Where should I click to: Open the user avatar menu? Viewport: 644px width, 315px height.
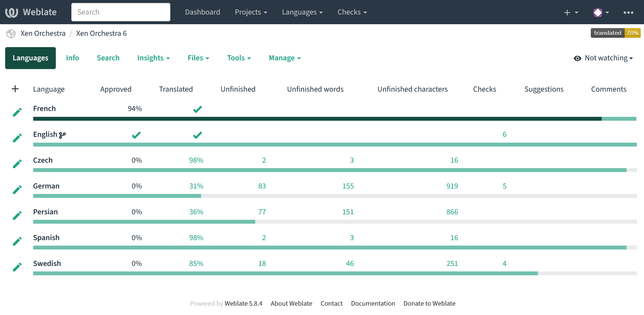(601, 13)
